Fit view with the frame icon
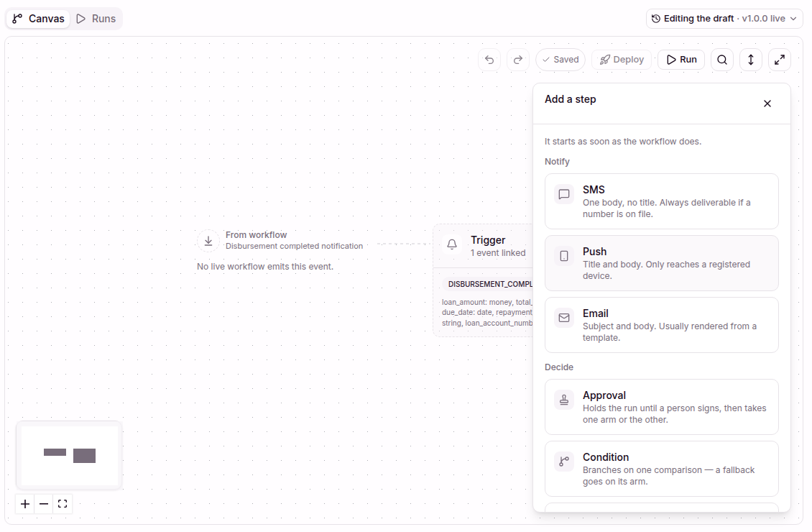Image resolution: width=812 pixels, height=532 pixels. point(63,503)
